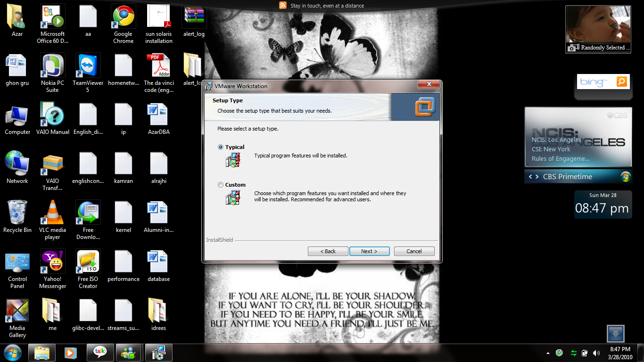Click the Back button in installer
This screenshot has width=644, height=362.
click(328, 251)
